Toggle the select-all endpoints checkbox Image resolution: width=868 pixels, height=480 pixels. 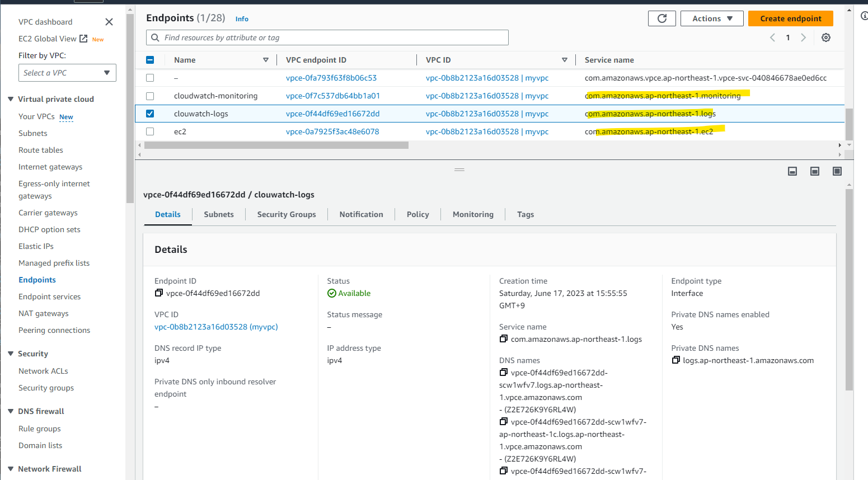(x=150, y=60)
